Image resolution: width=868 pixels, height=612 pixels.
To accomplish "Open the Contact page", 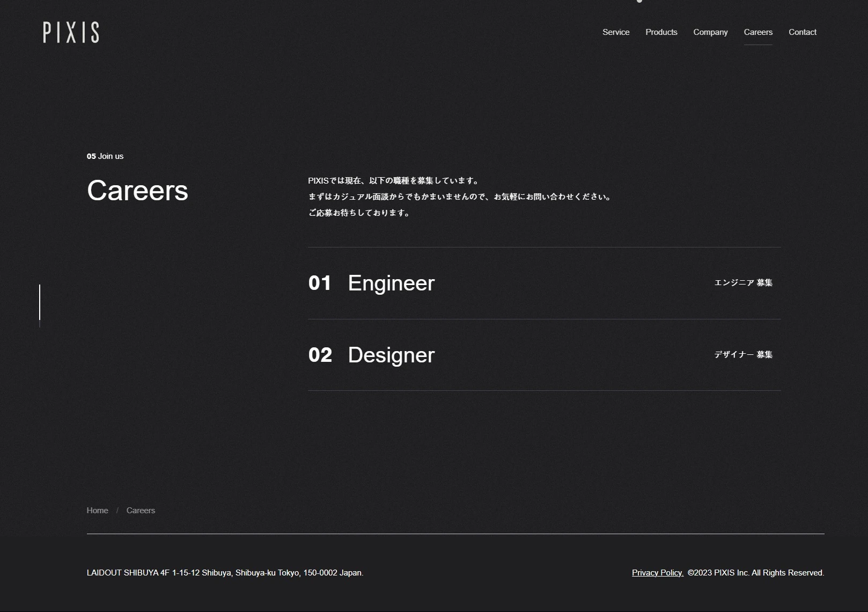I will point(802,32).
